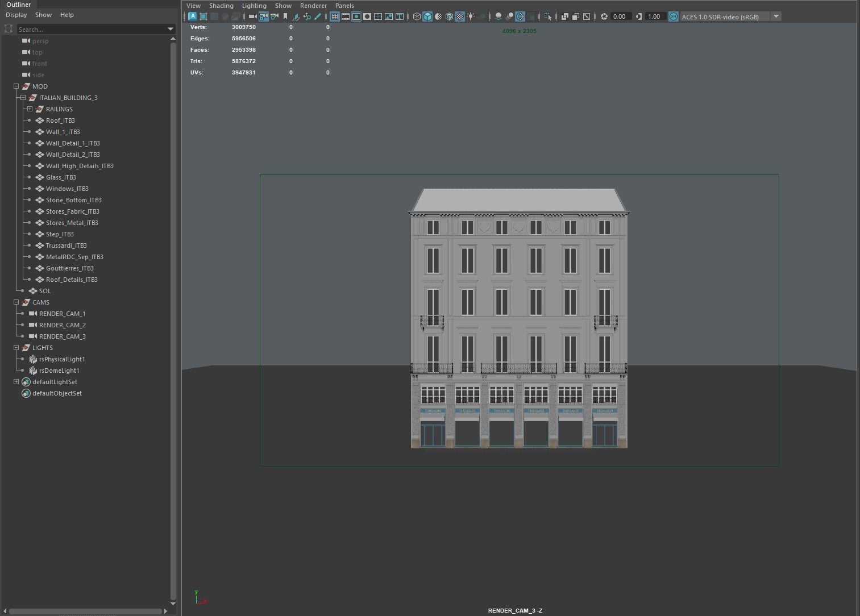Toggle the Film Gate display

[345, 16]
